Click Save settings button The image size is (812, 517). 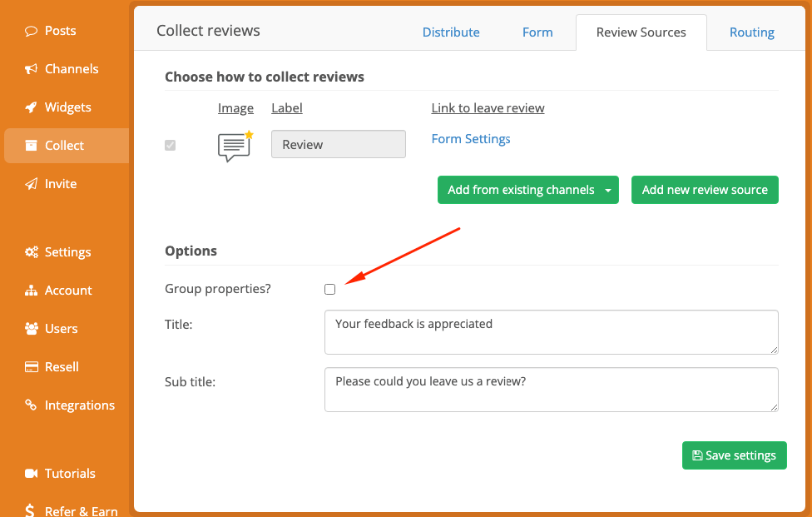click(x=735, y=455)
